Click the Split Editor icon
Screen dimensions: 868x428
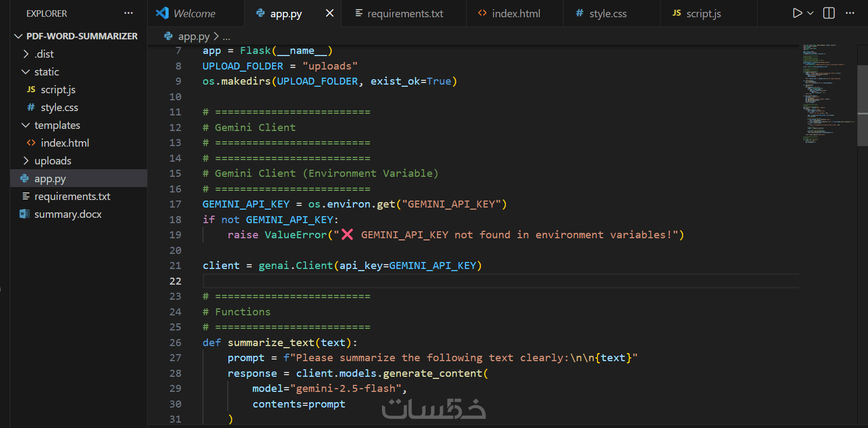829,13
